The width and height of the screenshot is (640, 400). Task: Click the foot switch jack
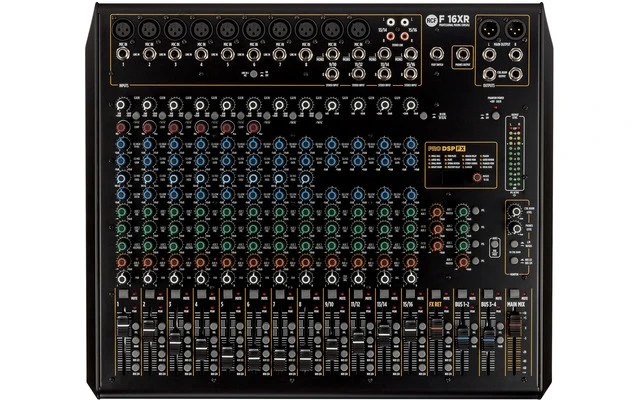437,53
